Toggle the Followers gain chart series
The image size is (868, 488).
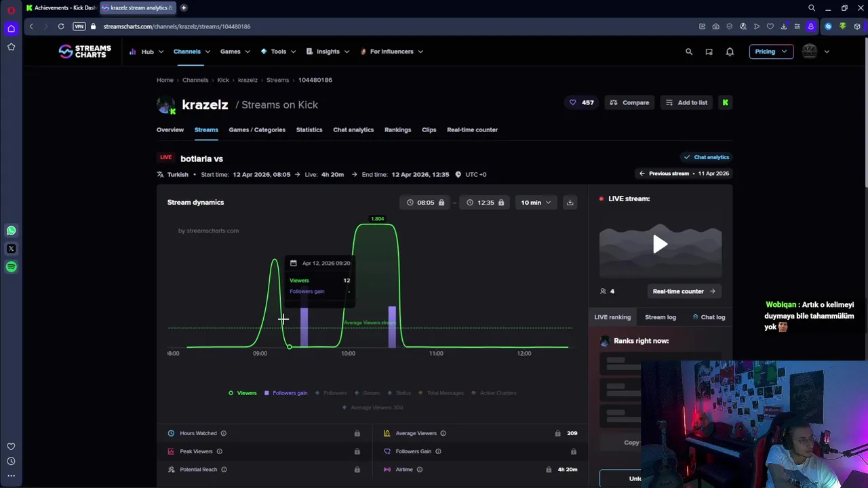(x=285, y=393)
